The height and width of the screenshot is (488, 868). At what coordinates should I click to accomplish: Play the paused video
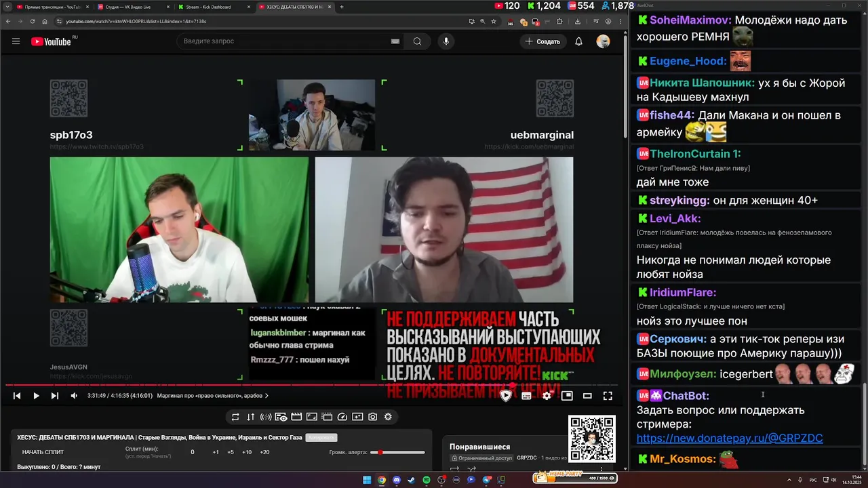[36, 396]
